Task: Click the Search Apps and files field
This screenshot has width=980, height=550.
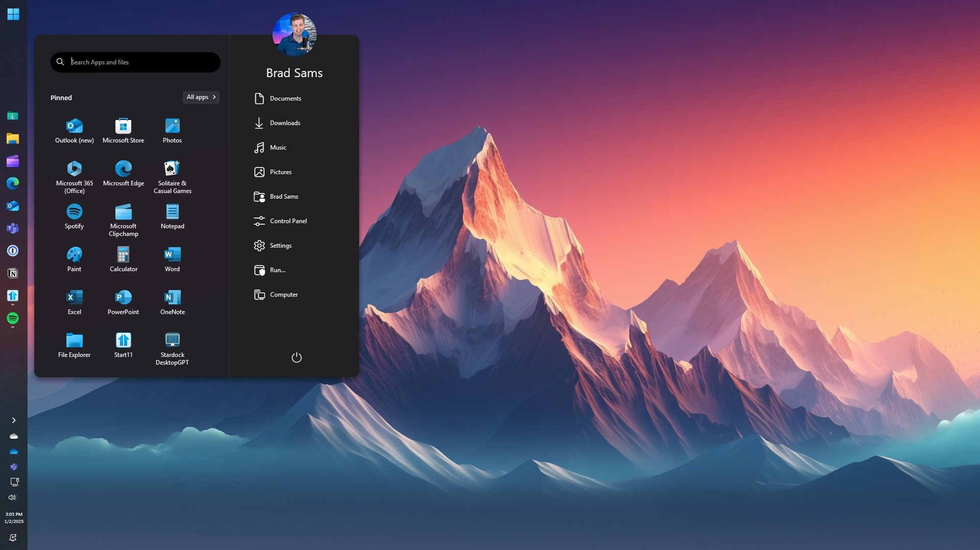Action: tap(135, 62)
